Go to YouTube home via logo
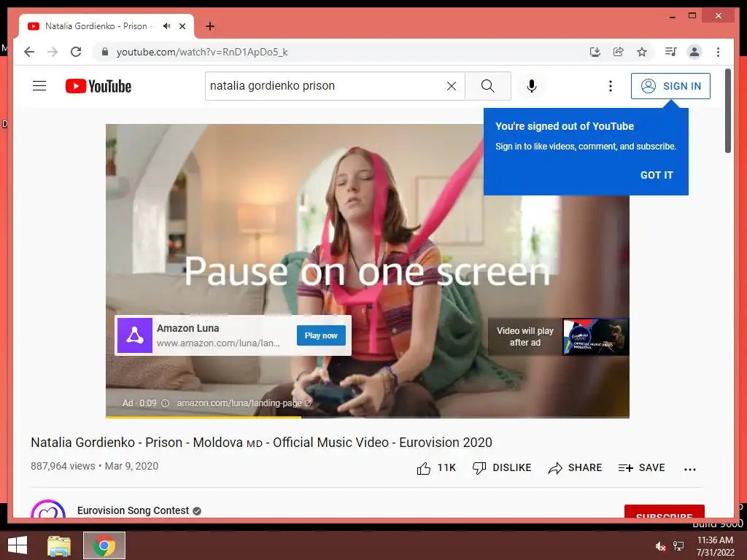The image size is (747, 560). pos(98,86)
